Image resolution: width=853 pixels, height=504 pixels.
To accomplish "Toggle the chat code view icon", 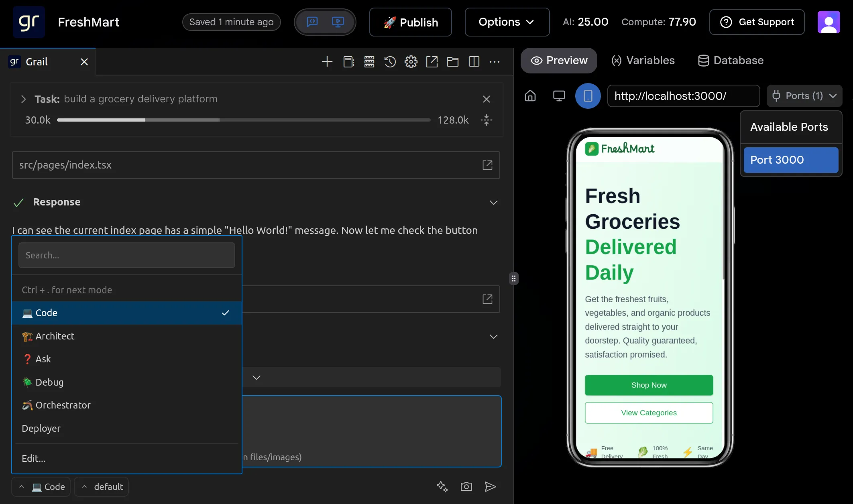I will pyautogui.click(x=312, y=22).
